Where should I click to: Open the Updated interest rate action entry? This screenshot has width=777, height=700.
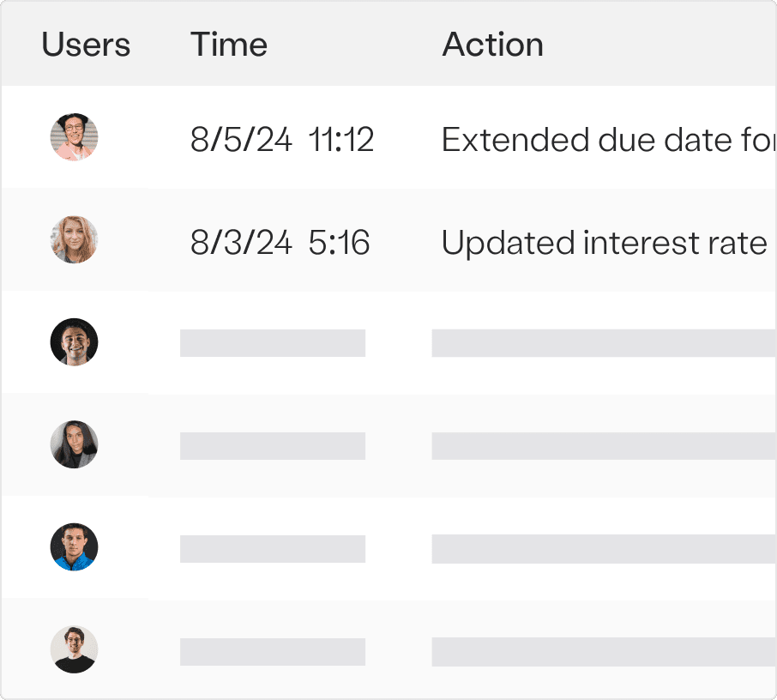point(605,244)
